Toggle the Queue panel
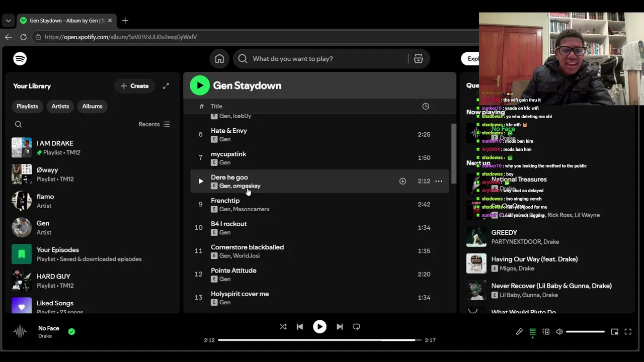Viewport: 644px width, 362px height. point(532,332)
